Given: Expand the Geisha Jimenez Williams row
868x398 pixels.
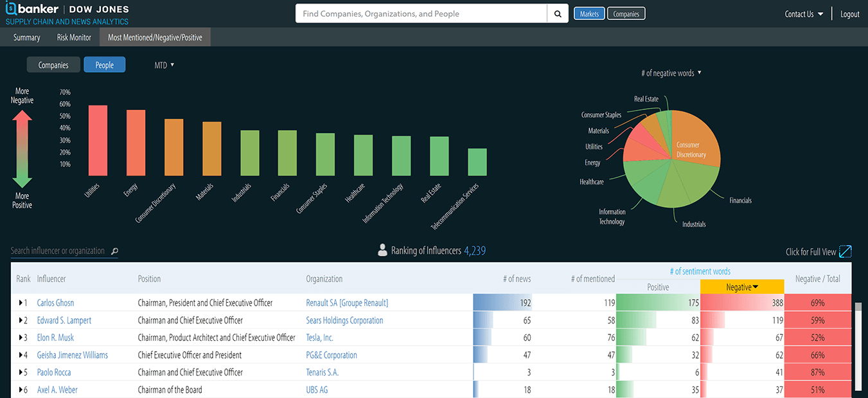Looking at the screenshot, I should click(x=21, y=355).
